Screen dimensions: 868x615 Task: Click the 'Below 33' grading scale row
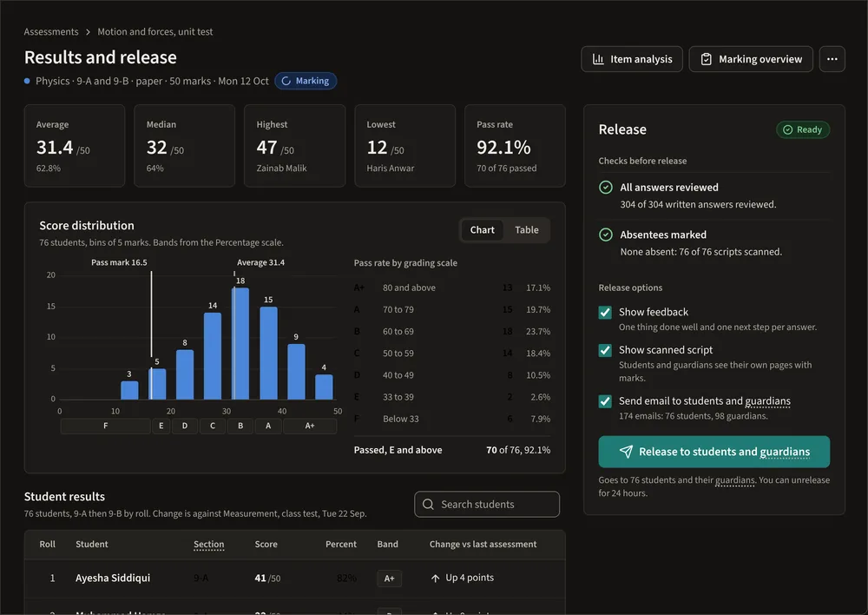tap(452, 419)
